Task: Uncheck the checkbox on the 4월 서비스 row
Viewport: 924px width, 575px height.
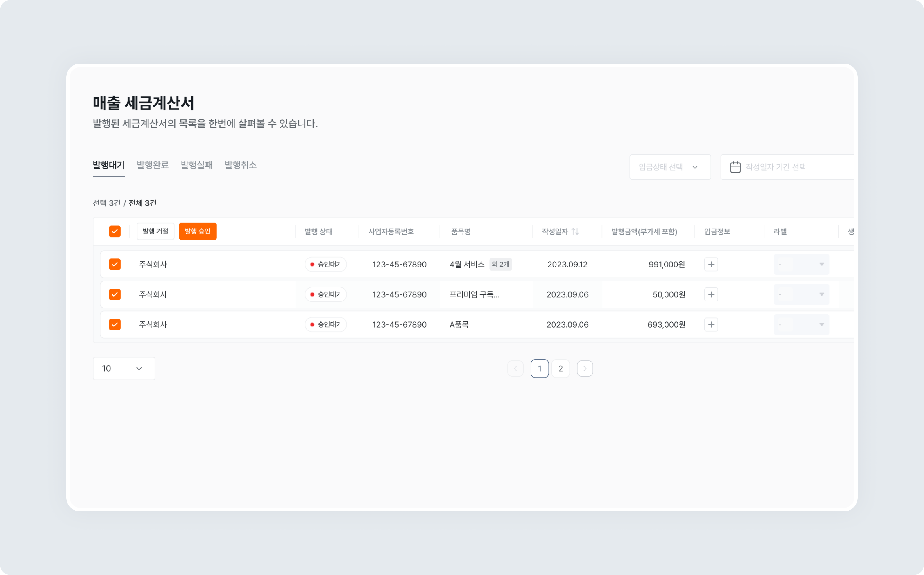Action: click(x=114, y=264)
